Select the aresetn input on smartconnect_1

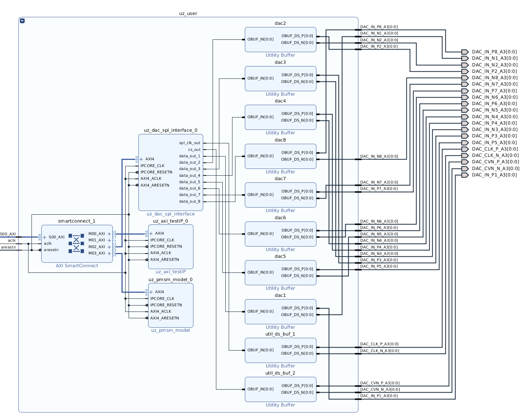pos(51,250)
